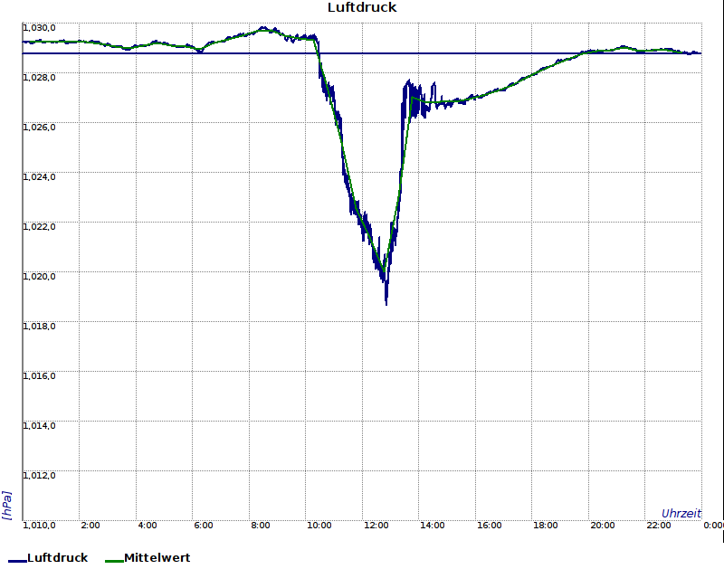Click the 4:00 time tick label
Viewport: 724px width, 588px height.
(148, 526)
